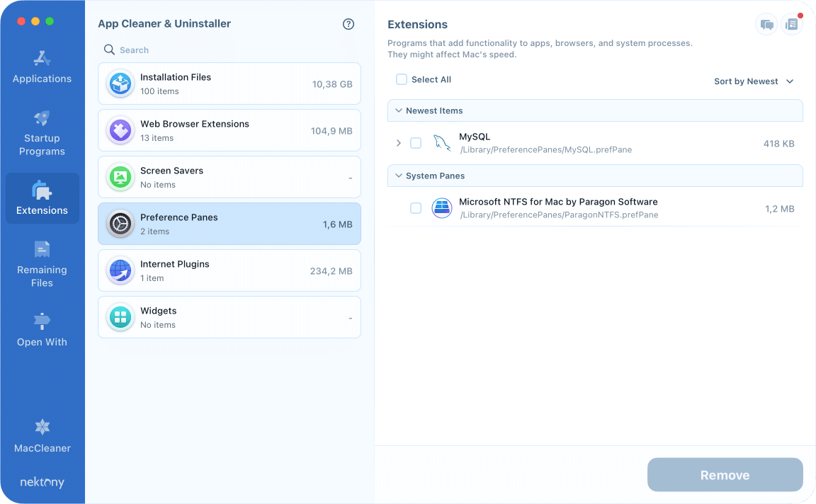Viewport: 816px width, 504px height.
Task: Tick the Select All checkbox
Action: coord(402,79)
